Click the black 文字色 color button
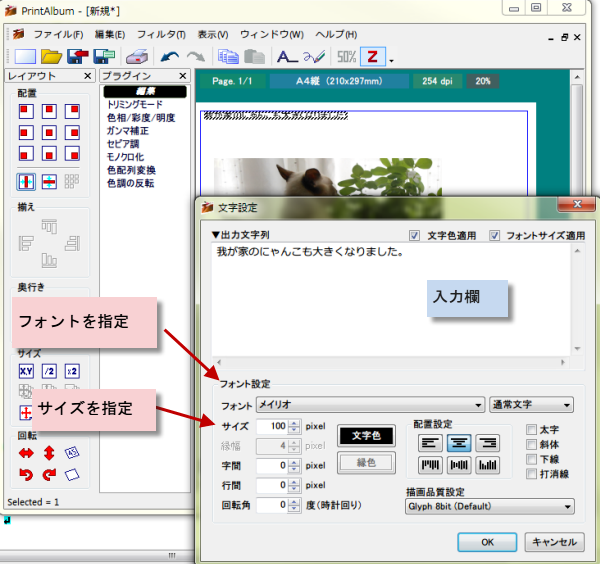This screenshot has width=600, height=564. pos(368,436)
